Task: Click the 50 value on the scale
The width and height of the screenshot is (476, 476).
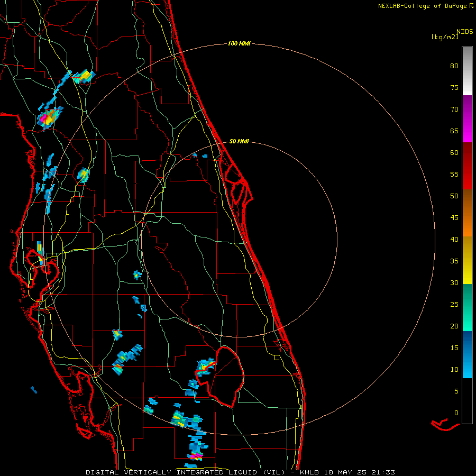Action: tap(454, 196)
